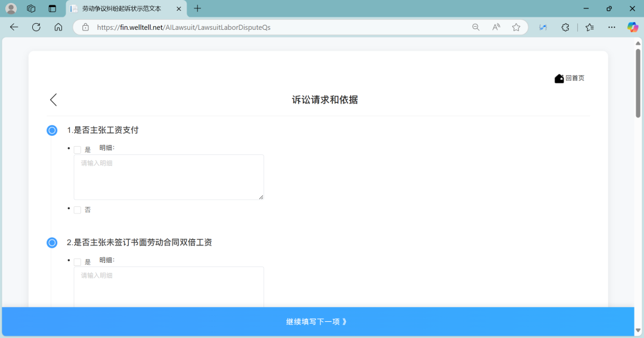Click the back arrow beside 诉讼请求和依据
This screenshot has width=644, height=338.
pyautogui.click(x=54, y=100)
